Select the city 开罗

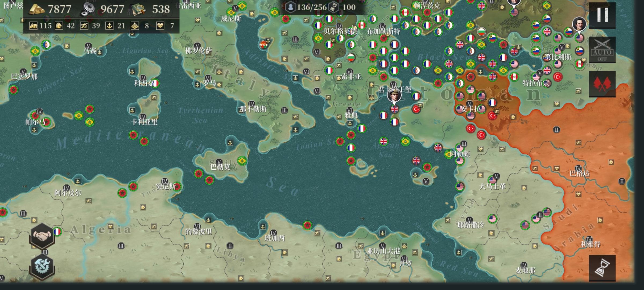(x=405, y=263)
